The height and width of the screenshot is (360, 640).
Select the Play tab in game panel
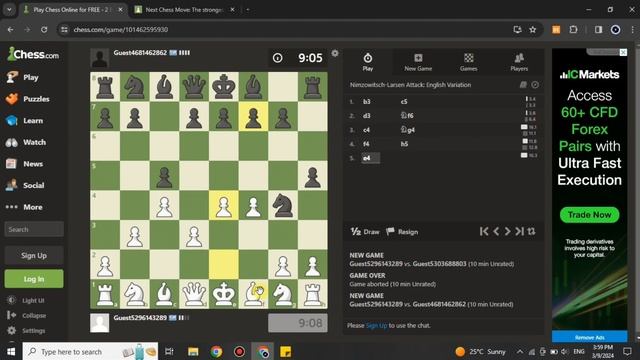coord(368,62)
